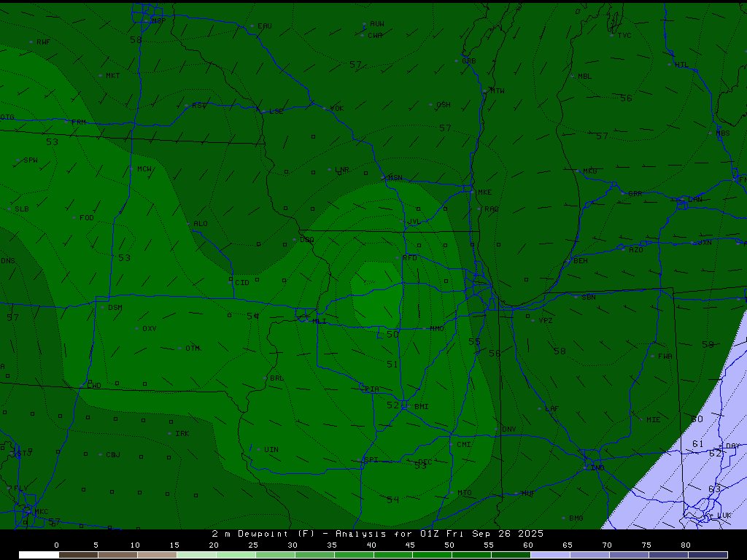Click the legend value label 80
Viewport: 747px width, 560px height.
(686, 545)
